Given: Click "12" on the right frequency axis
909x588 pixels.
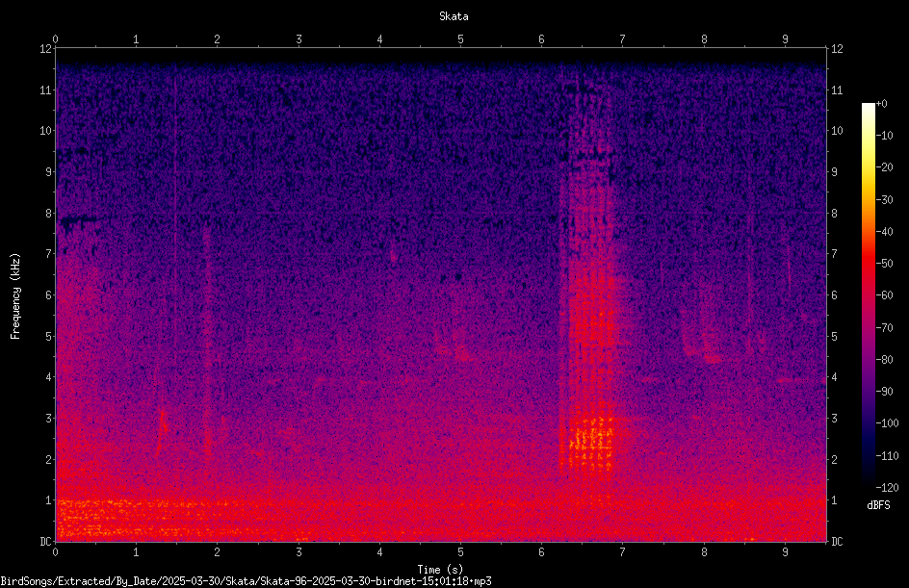Looking at the screenshot, I should coord(837,49).
